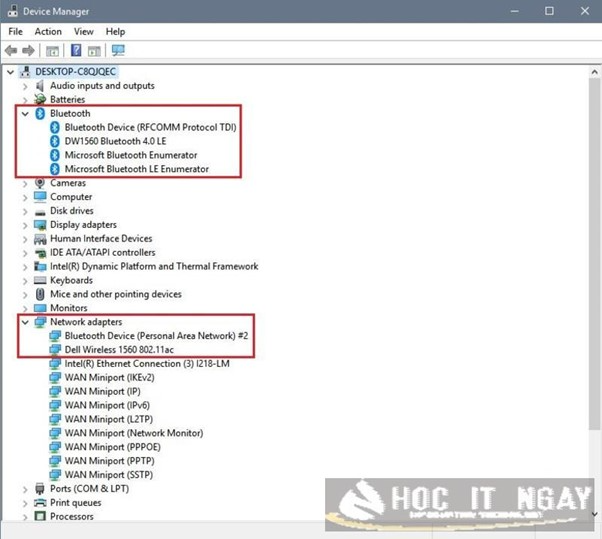
Task: Expand the Human Interface Devices category
Action: coord(25,240)
